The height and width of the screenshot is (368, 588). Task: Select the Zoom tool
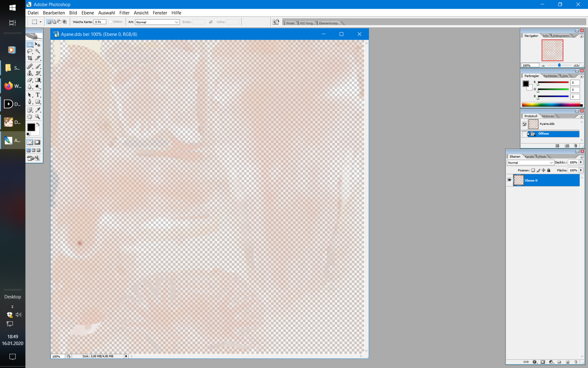point(38,117)
